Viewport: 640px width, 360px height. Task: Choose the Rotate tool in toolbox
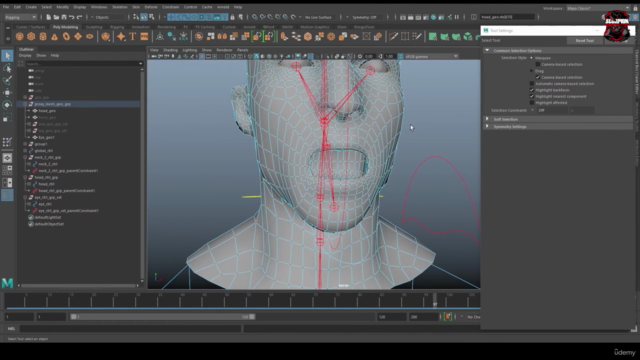pyautogui.click(x=7, y=105)
